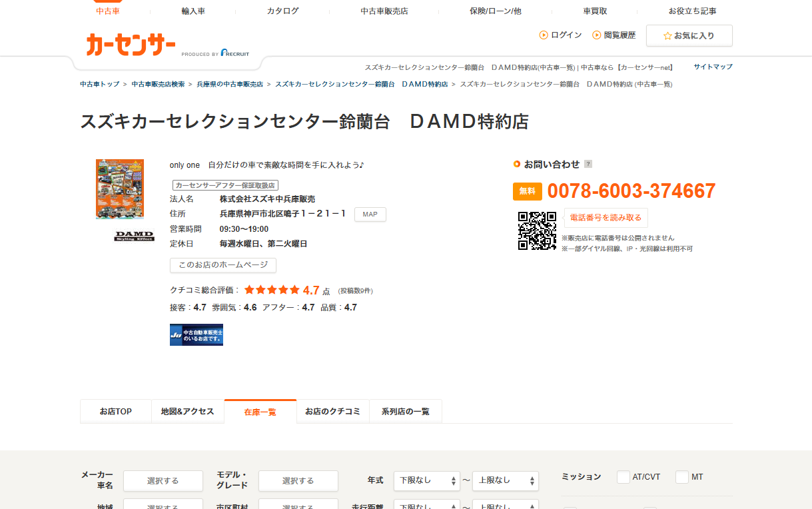812x509 pixels.
Task: Enable the MT transmission checkbox
Action: [681, 476]
